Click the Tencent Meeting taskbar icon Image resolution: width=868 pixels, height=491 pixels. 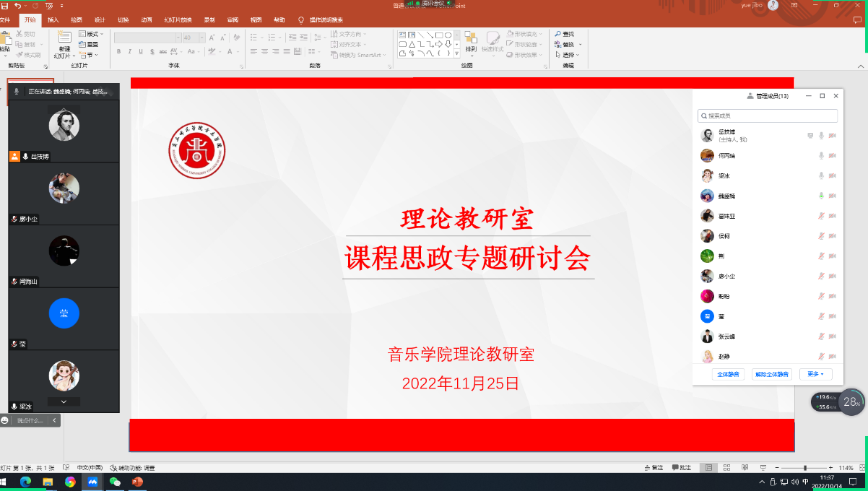(92, 482)
